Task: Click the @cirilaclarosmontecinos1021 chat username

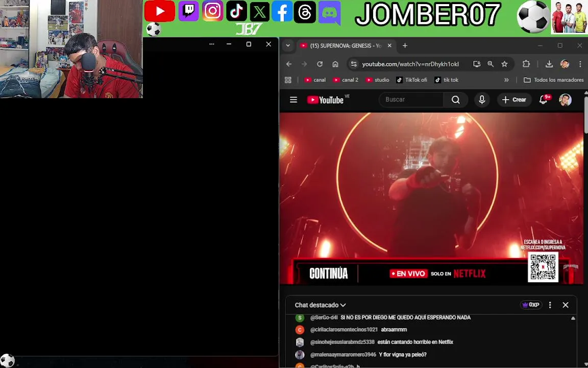Action: [x=344, y=330]
